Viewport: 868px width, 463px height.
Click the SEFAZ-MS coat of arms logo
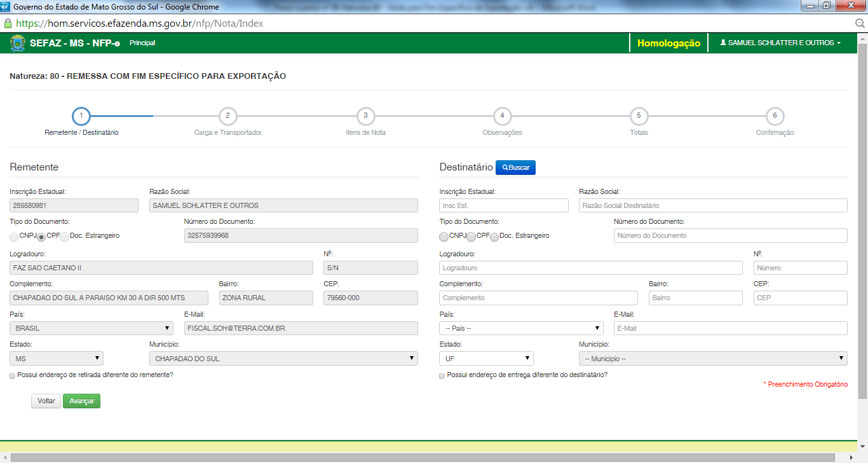click(x=17, y=43)
